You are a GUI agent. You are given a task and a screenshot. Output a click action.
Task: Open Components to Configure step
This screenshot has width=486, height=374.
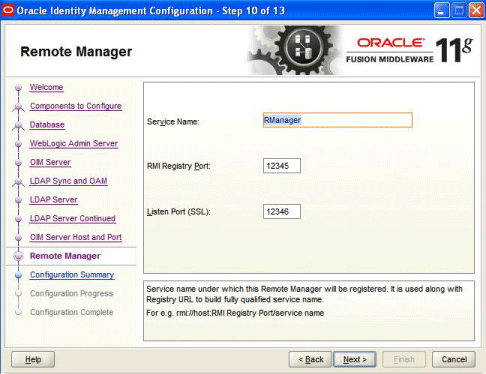[76, 106]
